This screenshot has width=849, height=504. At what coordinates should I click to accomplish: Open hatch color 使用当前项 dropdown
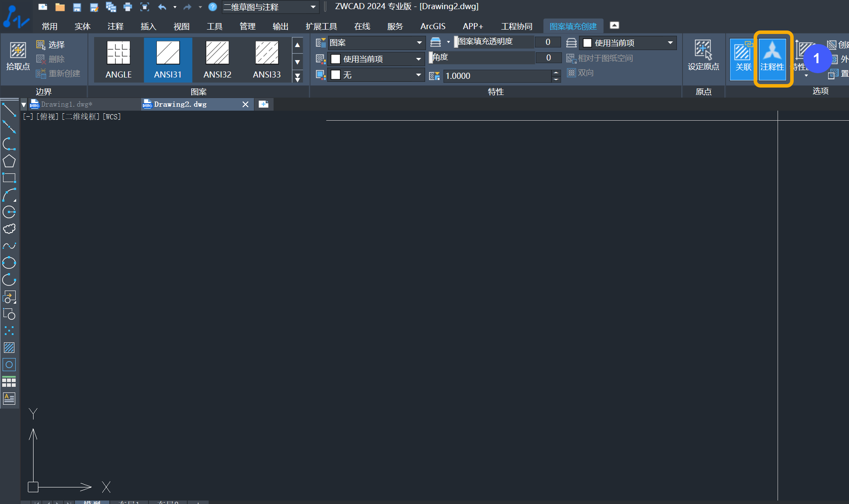click(376, 59)
